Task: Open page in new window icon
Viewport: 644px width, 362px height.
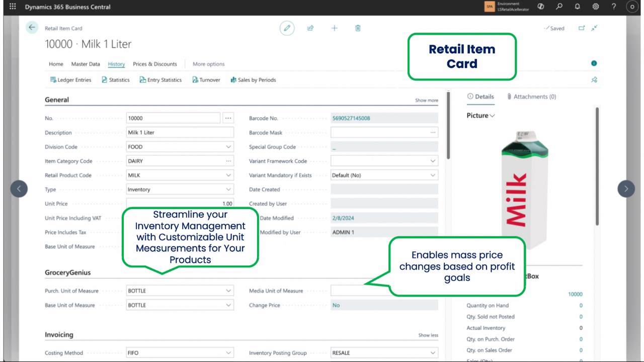Action: click(x=582, y=28)
